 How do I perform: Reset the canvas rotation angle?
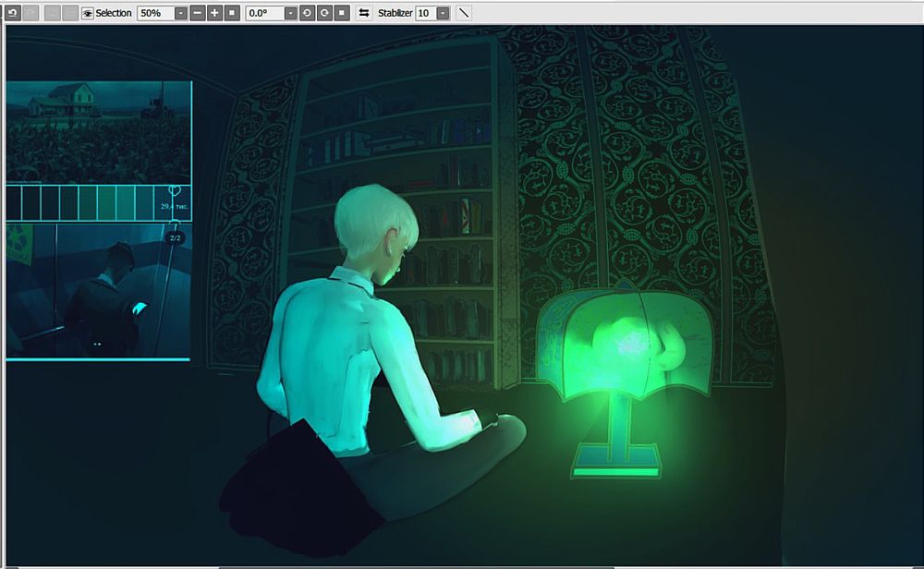[342, 12]
